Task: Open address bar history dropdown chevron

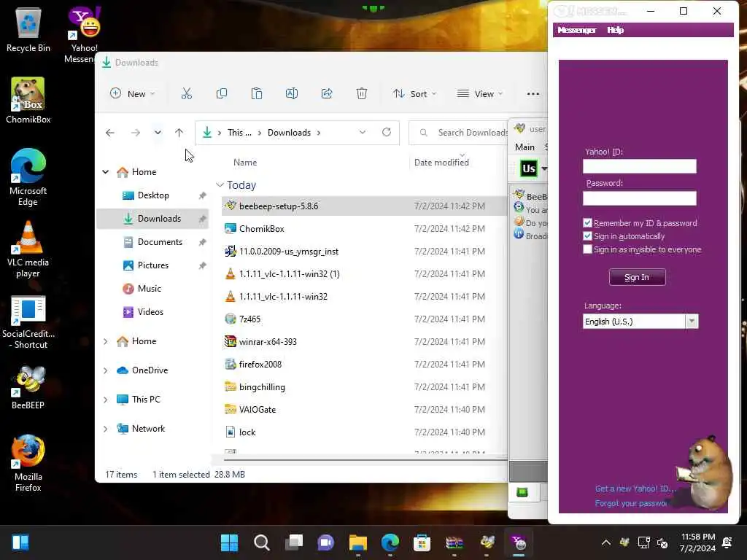Action: pyautogui.click(x=363, y=132)
